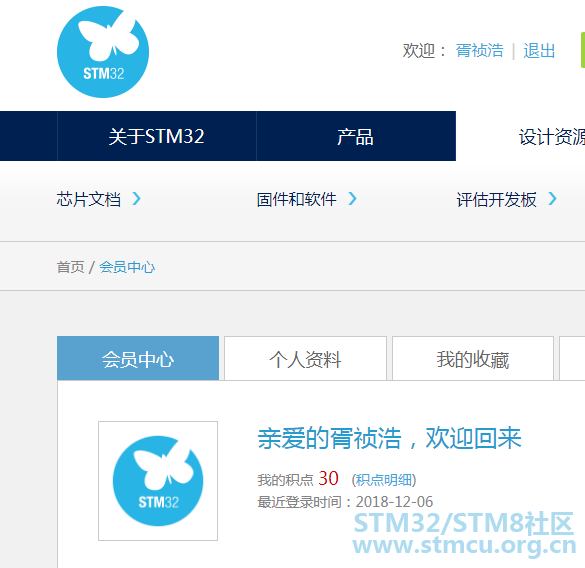
Task: Open the 积点明细 points detail link
Action: [x=384, y=480]
